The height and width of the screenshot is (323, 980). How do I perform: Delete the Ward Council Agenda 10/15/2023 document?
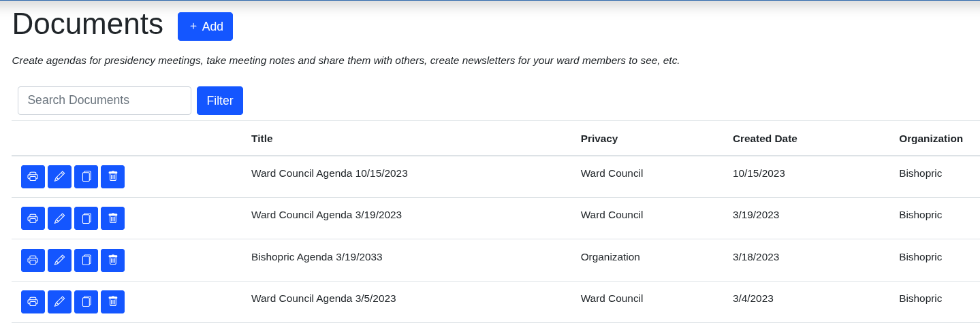click(112, 177)
